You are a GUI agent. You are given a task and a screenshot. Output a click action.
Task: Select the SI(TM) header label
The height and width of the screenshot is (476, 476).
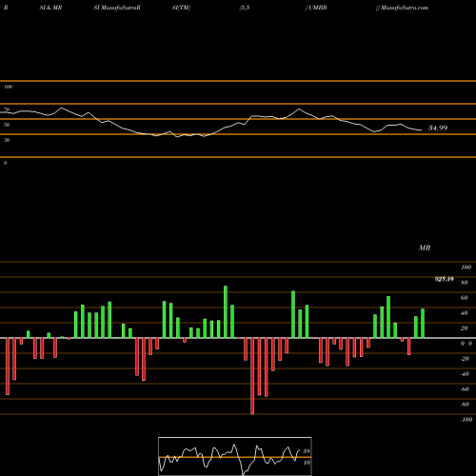click(x=181, y=8)
